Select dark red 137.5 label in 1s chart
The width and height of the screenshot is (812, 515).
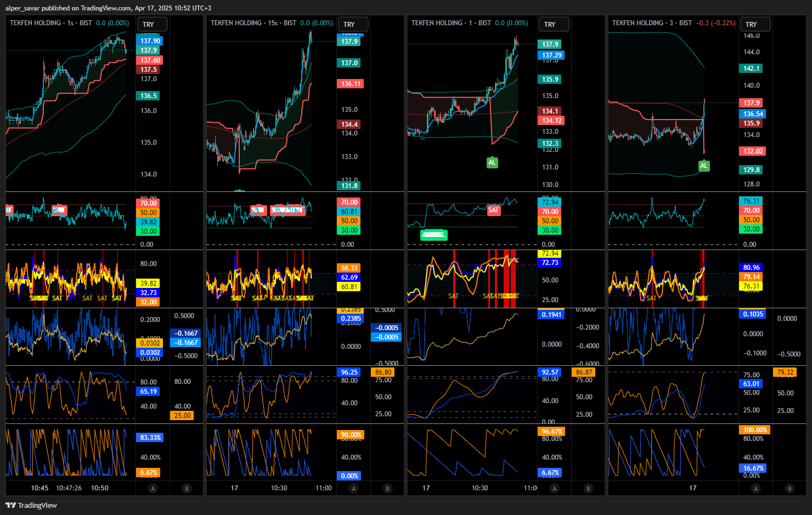[x=148, y=70]
